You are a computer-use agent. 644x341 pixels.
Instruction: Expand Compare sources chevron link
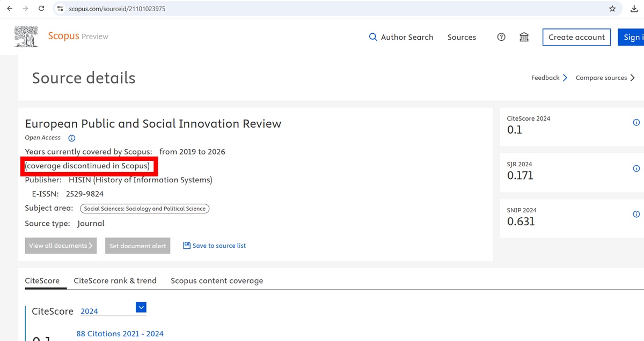(605, 78)
